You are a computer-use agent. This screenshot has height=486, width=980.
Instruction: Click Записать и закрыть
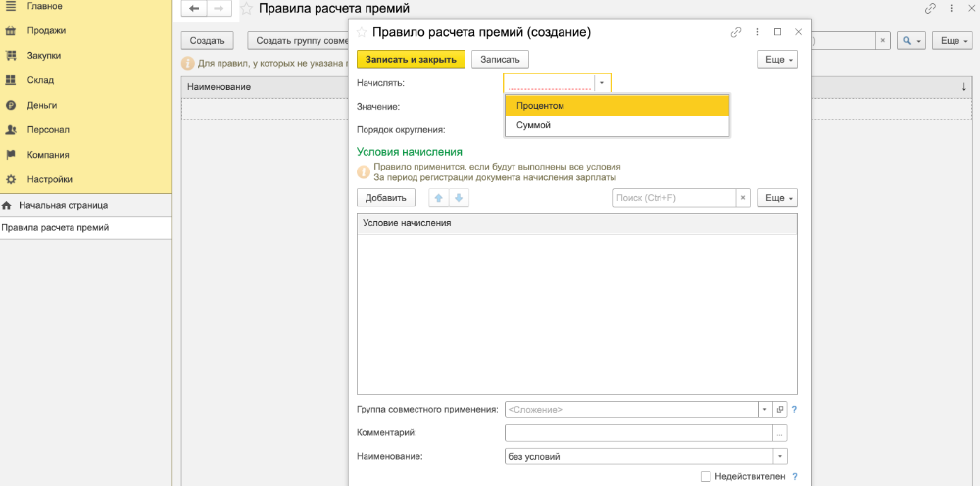point(412,59)
